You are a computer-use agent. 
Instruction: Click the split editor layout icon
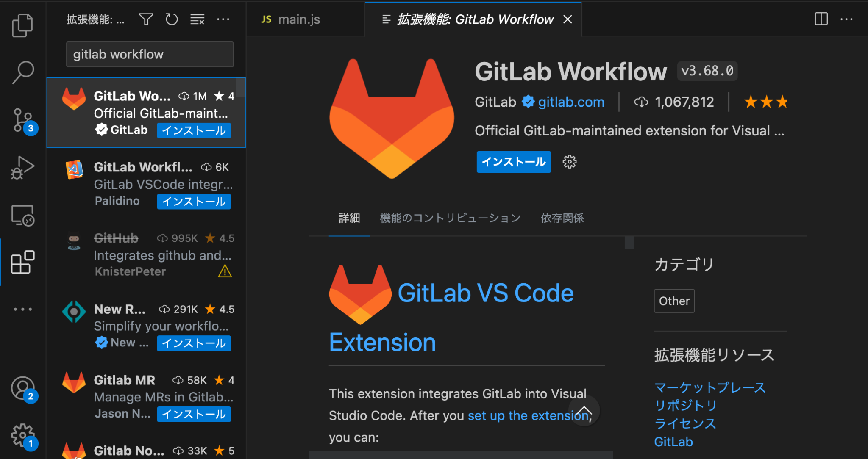point(821,19)
